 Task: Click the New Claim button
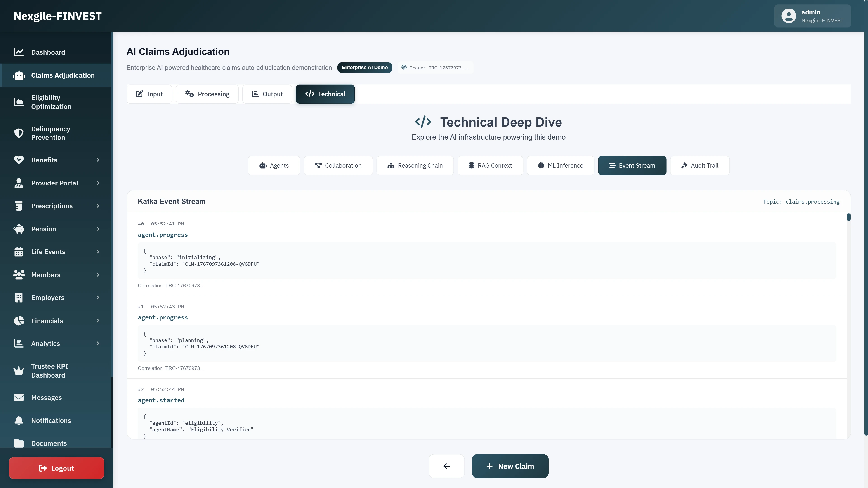pos(510,466)
